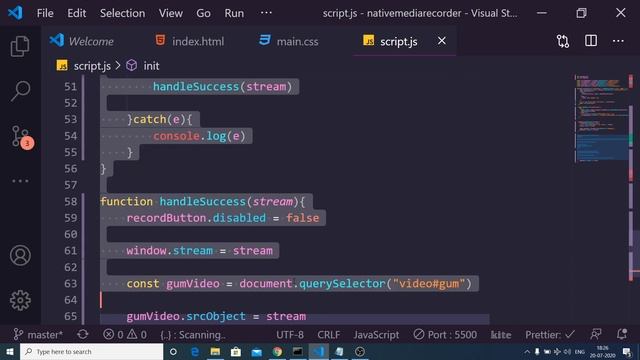Open the Selection menu

tap(122, 13)
